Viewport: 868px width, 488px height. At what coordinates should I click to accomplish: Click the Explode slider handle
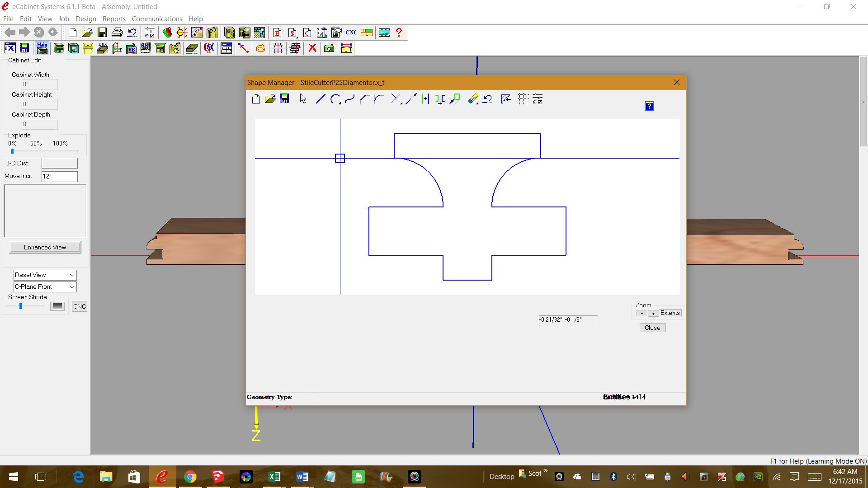click(12, 151)
